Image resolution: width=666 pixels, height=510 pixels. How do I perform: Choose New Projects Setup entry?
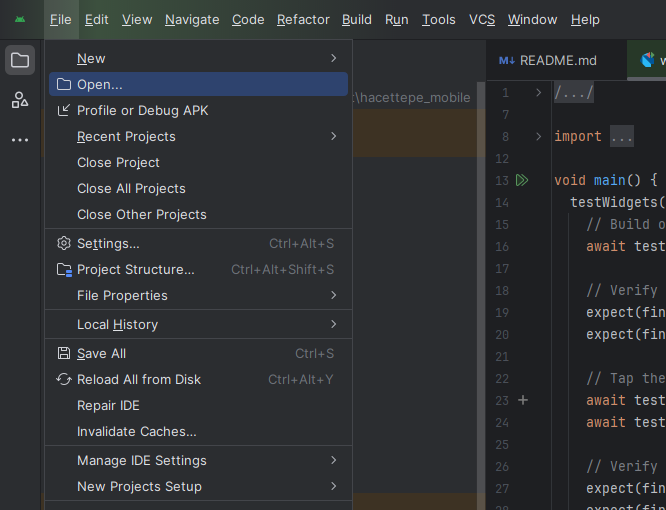(198, 486)
